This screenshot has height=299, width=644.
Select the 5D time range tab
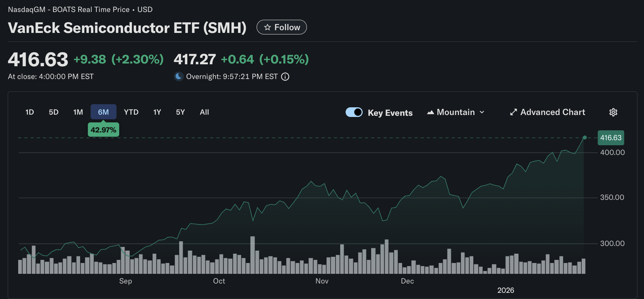point(53,112)
